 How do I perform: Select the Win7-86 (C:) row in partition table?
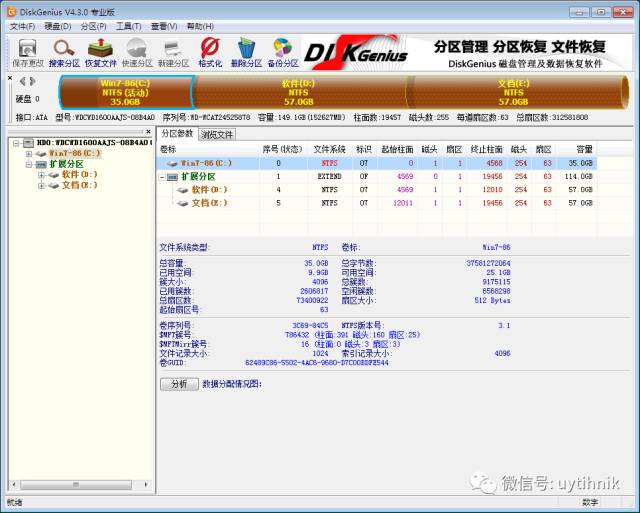click(x=376, y=163)
